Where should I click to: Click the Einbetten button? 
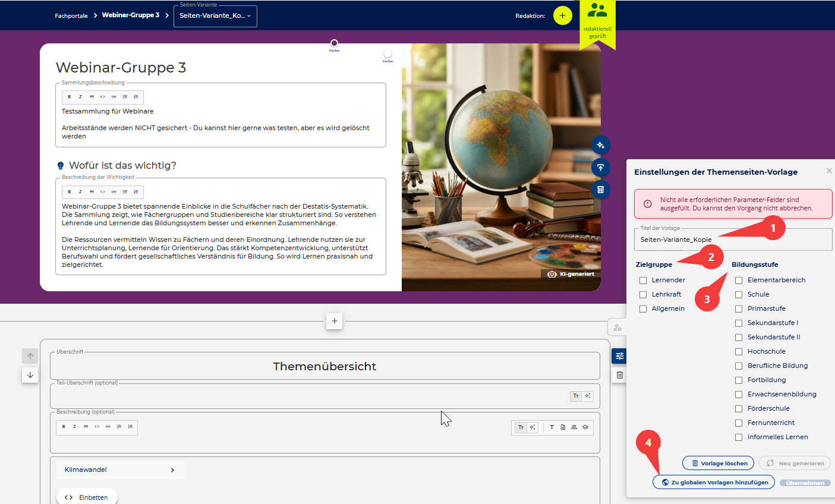click(x=87, y=497)
